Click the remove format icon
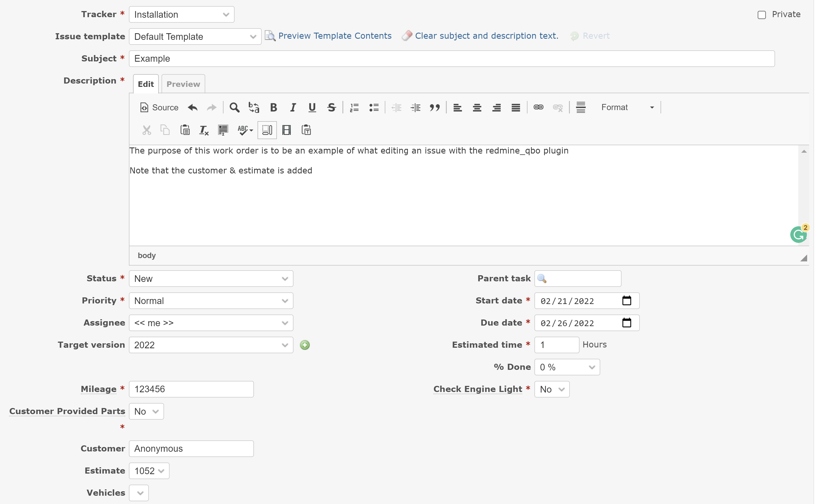 [204, 130]
